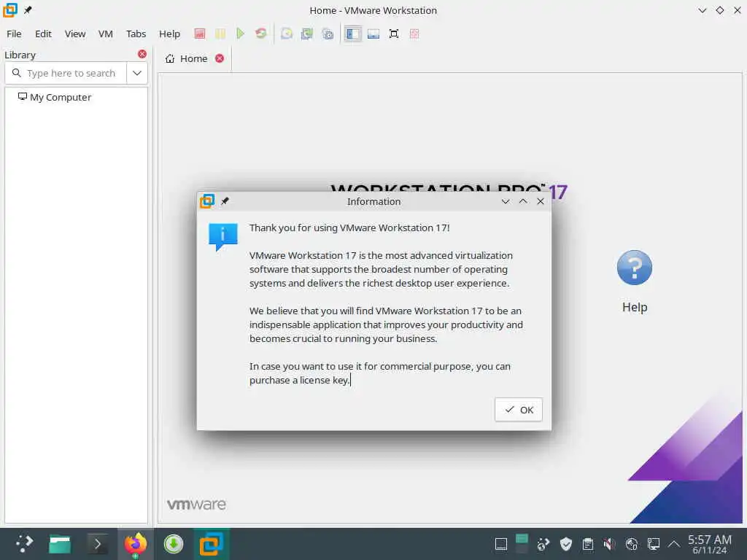Click the pin icon in main window titlebar
747x560 pixels.
click(x=28, y=10)
